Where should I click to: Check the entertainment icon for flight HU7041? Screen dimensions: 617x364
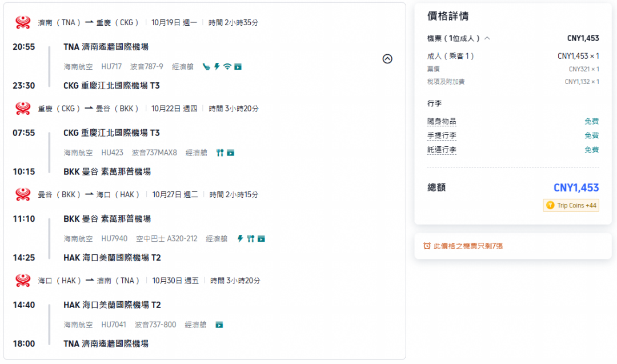click(x=219, y=325)
